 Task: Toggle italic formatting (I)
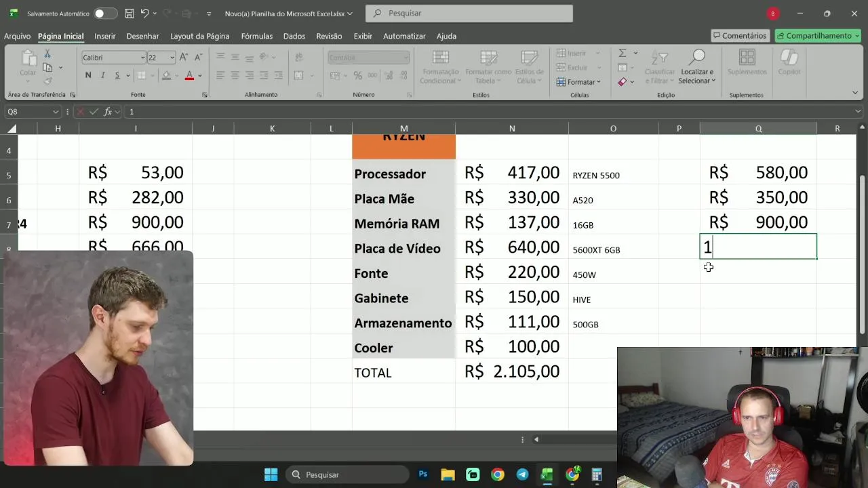click(x=103, y=75)
